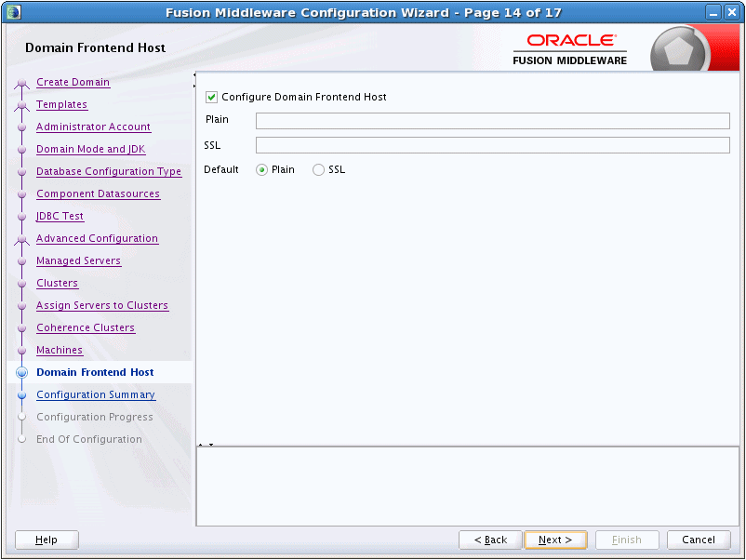
Task: Click the Help button
Action: coord(47,540)
